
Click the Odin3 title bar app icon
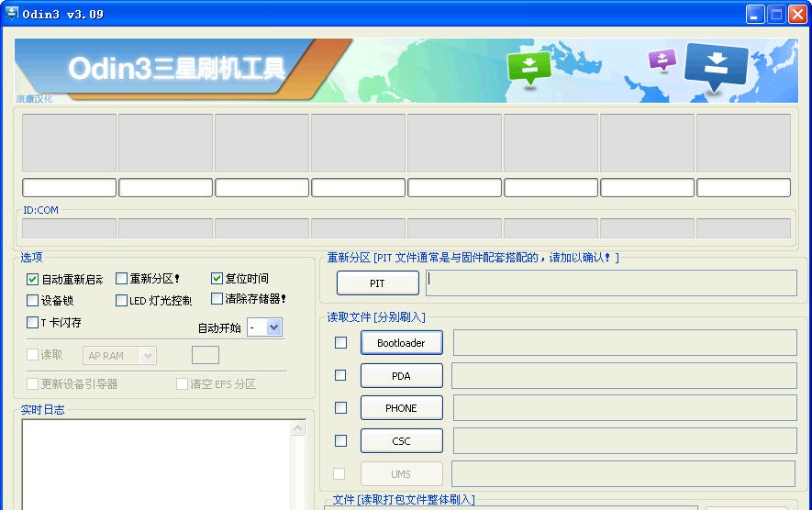point(11,13)
